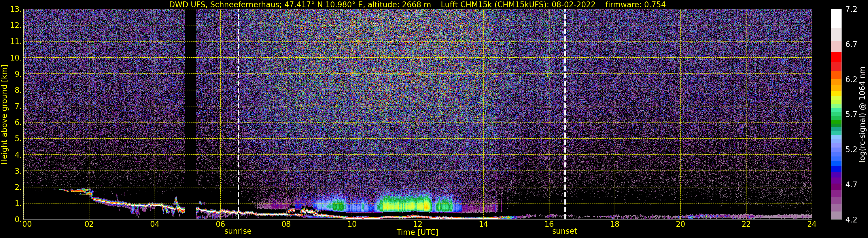The image size is (868, 238).
Task: Pick the bright red segment of the colorbar
Action: tap(836, 57)
